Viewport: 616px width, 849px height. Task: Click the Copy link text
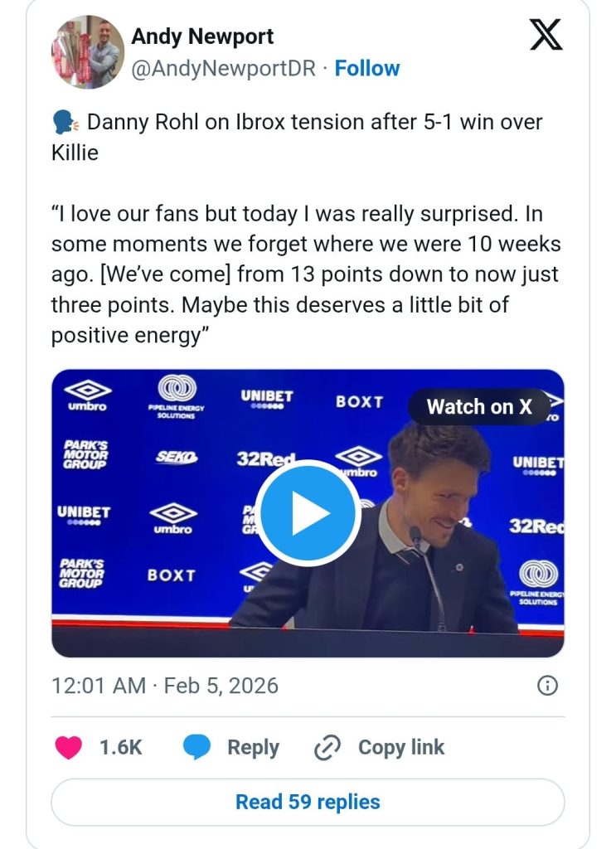click(401, 747)
